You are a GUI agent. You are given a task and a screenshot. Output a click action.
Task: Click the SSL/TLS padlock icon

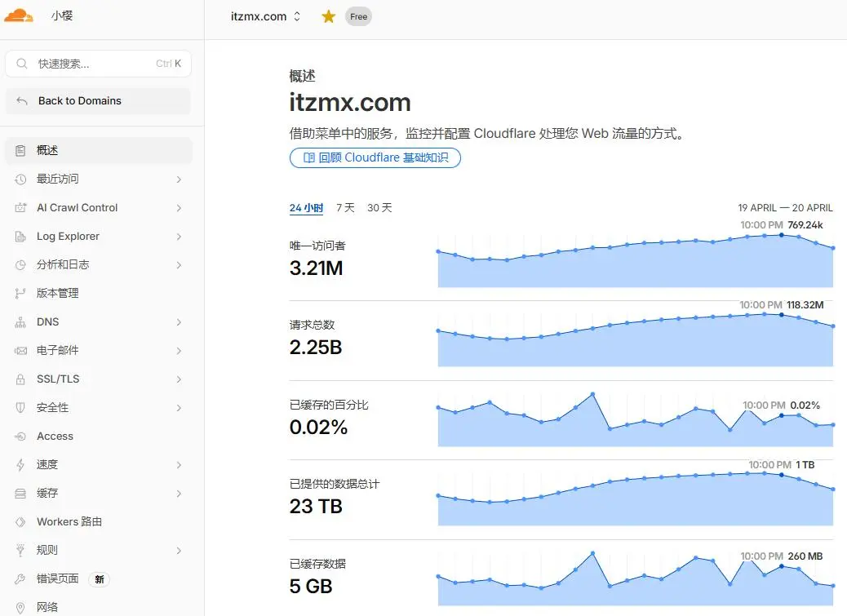coord(20,379)
